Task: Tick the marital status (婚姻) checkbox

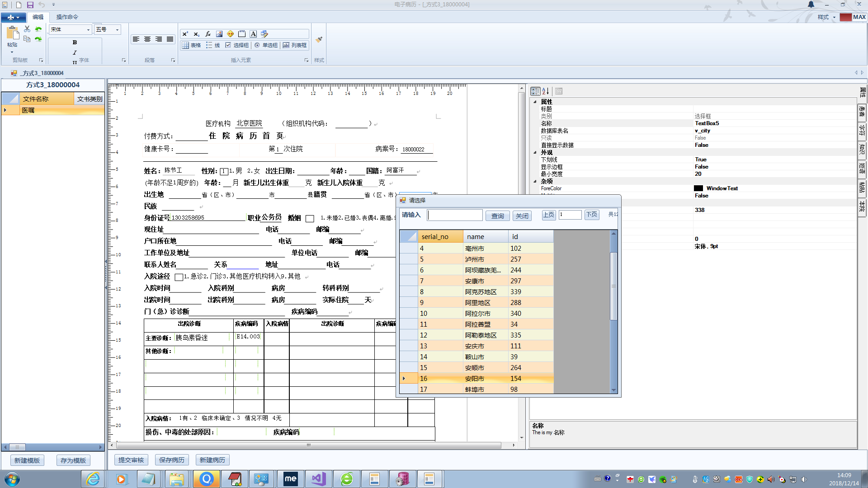Action: (x=310, y=219)
